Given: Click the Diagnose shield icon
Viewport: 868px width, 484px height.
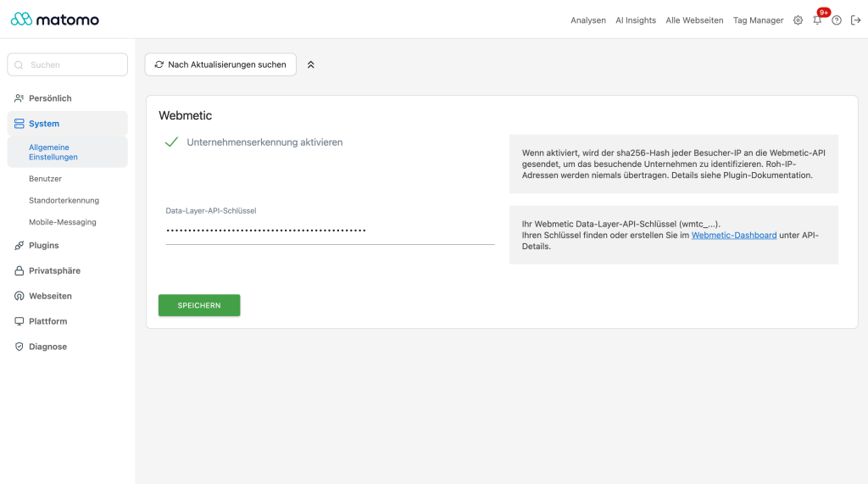Looking at the screenshot, I should click(x=19, y=347).
